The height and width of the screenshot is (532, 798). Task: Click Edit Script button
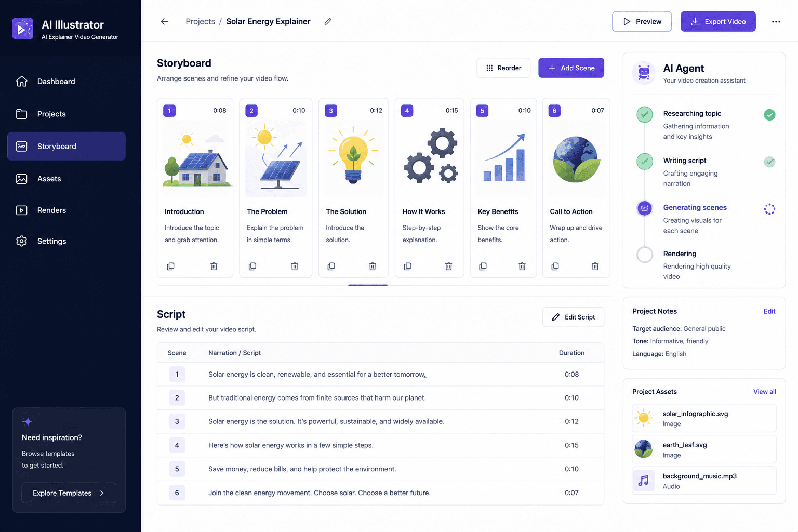(573, 317)
